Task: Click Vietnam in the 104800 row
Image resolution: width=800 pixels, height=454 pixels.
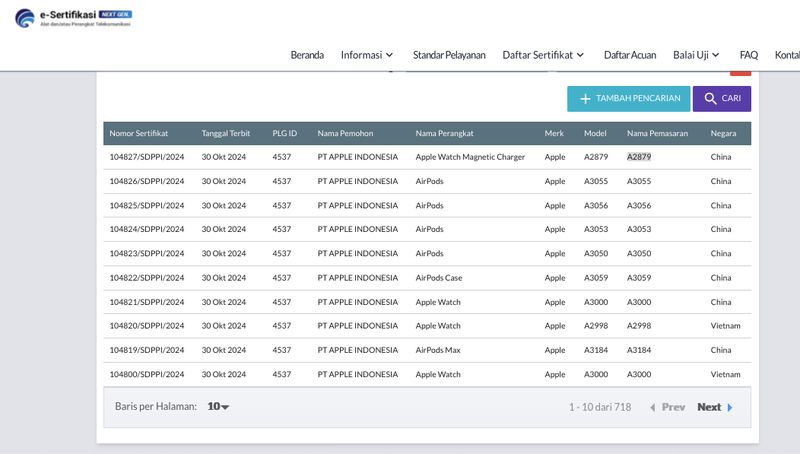Action: [x=726, y=374]
